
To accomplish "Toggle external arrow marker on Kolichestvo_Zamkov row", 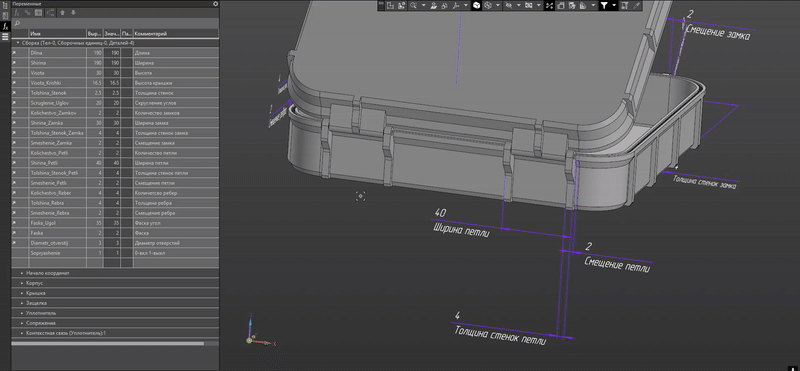I will click(14, 113).
